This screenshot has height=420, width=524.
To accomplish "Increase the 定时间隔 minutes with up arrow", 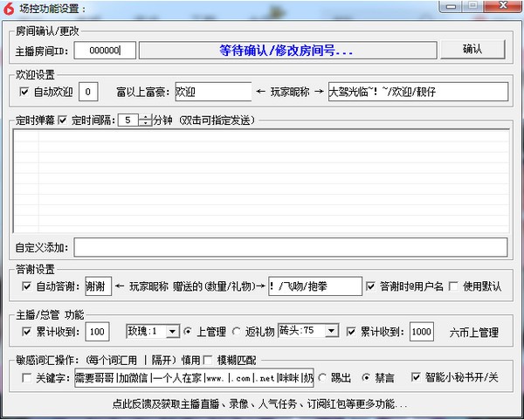I will pyautogui.click(x=145, y=117).
